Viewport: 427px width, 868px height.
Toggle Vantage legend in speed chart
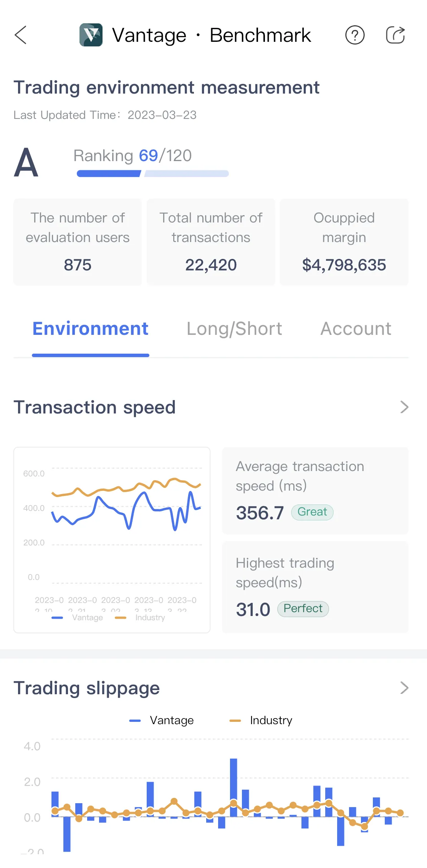(77, 618)
